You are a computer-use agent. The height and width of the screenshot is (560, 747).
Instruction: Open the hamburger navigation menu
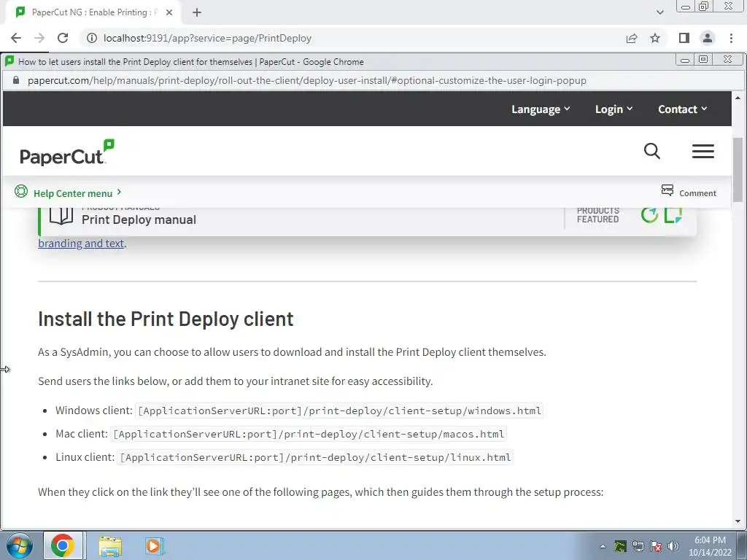(x=703, y=151)
